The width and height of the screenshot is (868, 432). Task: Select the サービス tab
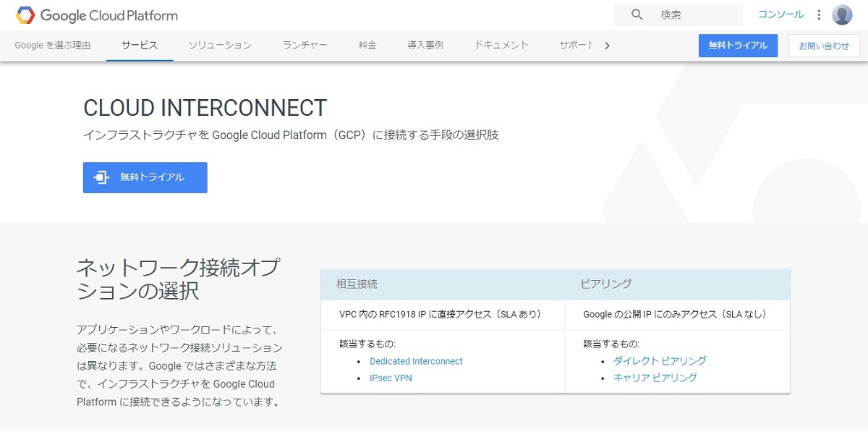click(x=140, y=45)
